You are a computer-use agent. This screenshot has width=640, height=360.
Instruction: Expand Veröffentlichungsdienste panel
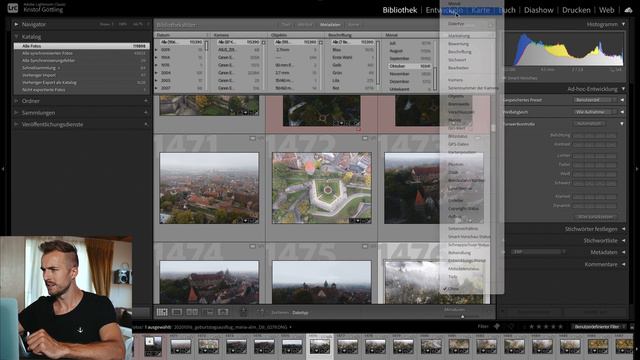coord(16,124)
